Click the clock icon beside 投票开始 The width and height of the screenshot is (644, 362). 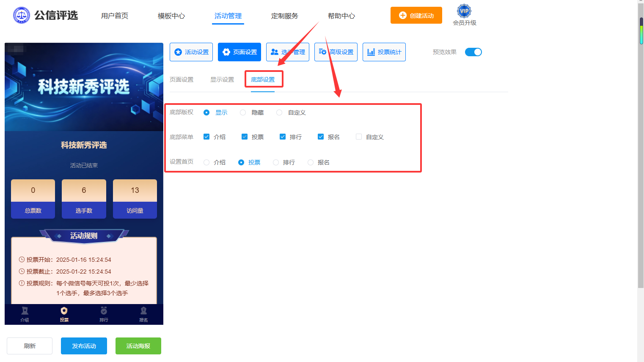click(x=22, y=260)
